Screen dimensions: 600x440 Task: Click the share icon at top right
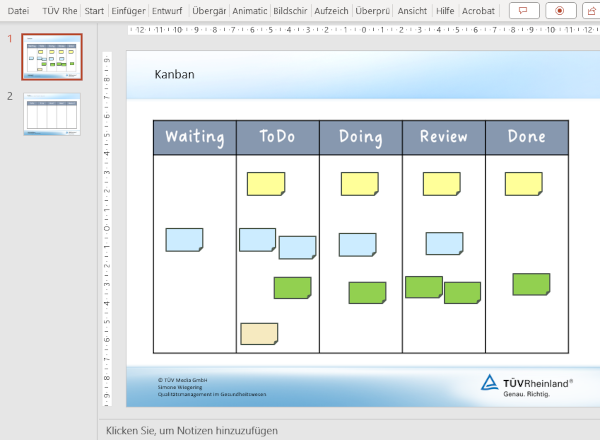pyautogui.click(x=591, y=10)
